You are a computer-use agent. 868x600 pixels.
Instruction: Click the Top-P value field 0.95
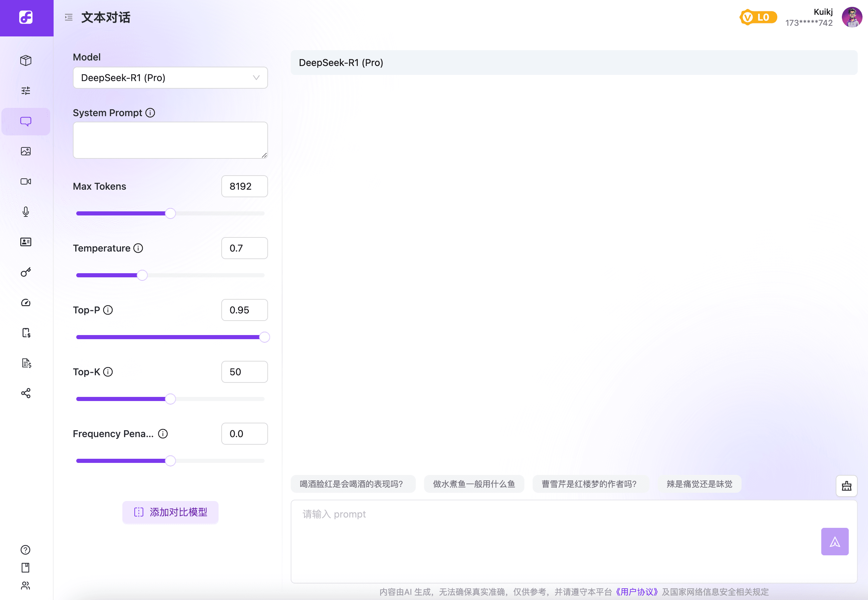click(x=244, y=310)
